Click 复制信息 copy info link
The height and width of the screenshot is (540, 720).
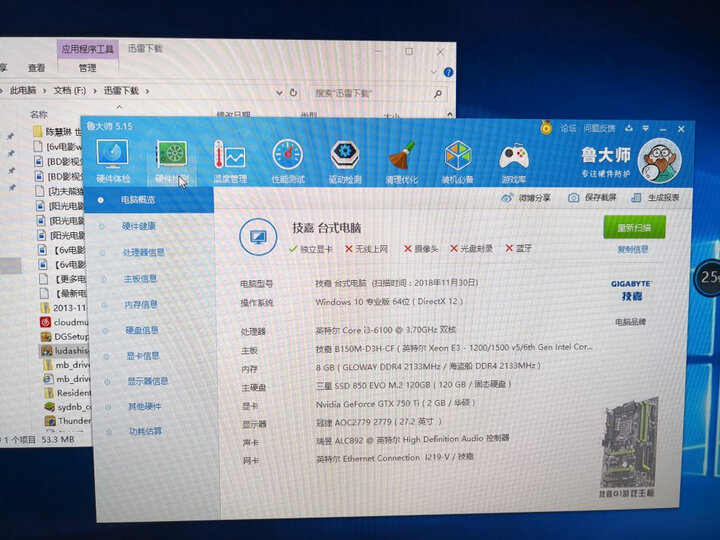click(x=633, y=249)
